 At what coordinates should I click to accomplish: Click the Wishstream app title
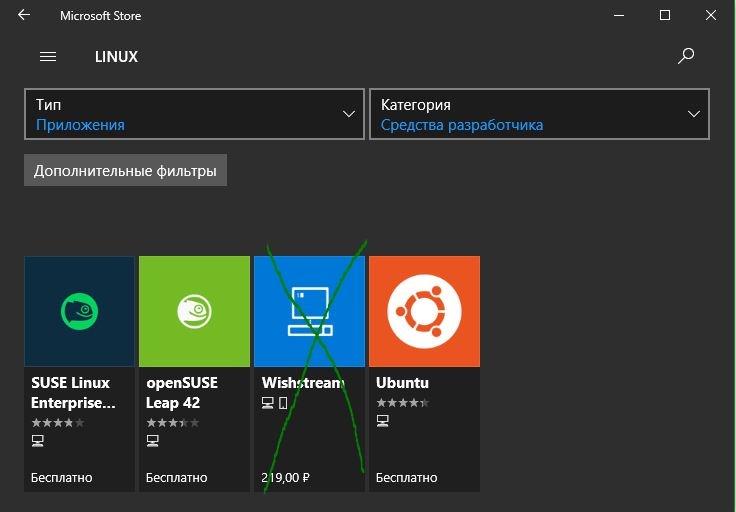tap(304, 383)
